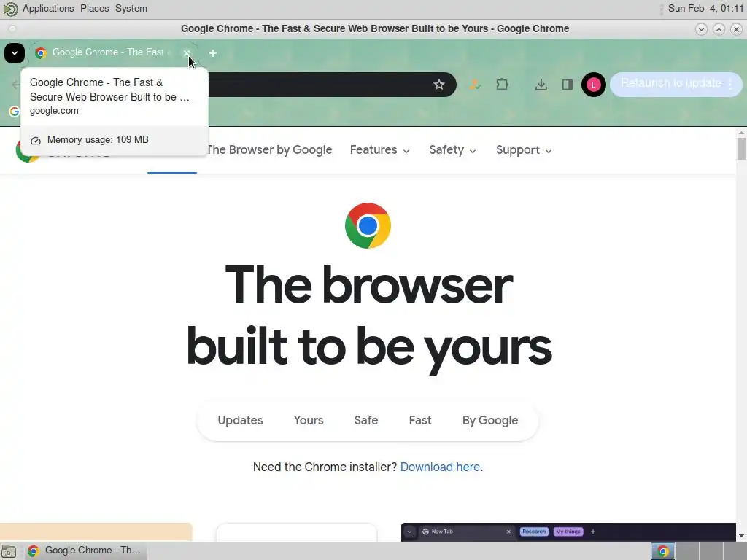Click the speedometer icon beside Memory usage

coord(35,141)
